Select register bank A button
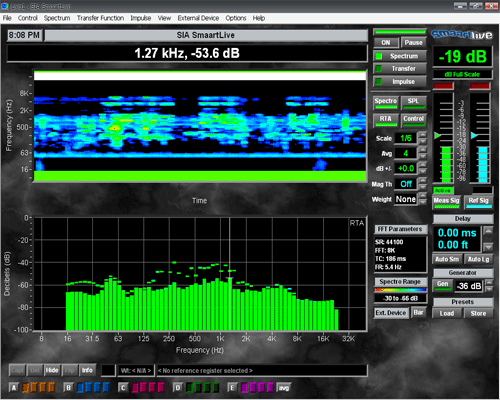The height and width of the screenshot is (400, 500). coord(14,388)
